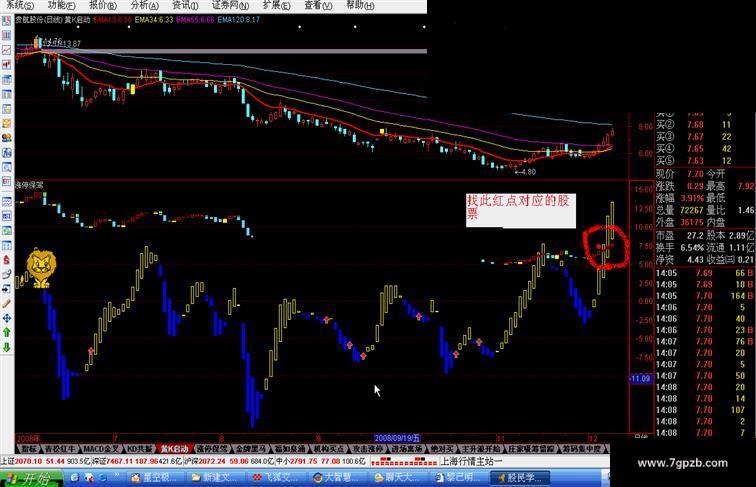Image resolution: width=756 pixels, height=487 pixels.
Task: Click the EMA34:6.33 indicator label
Action: click(x=154, y=20)
